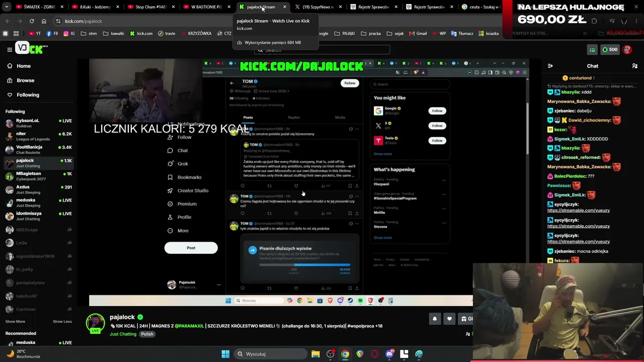Image resolution: width=644 pixels, height=362 pixels.
Task: Open Google Chrome from the taskbar
Action: (345, 354)
